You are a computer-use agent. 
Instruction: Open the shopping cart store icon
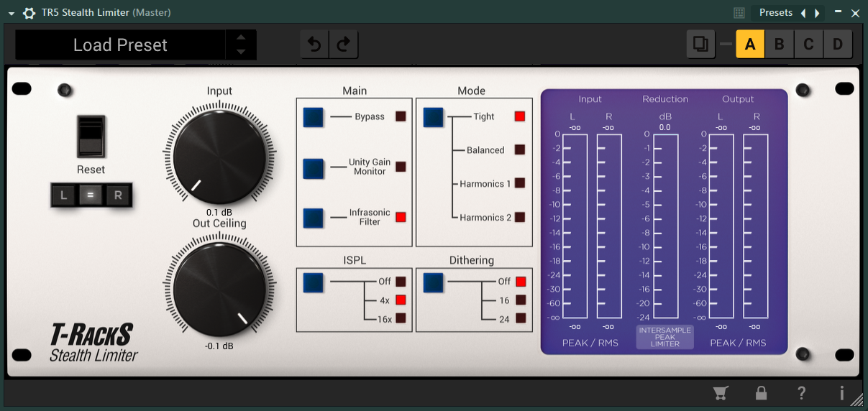coord(720,393)
